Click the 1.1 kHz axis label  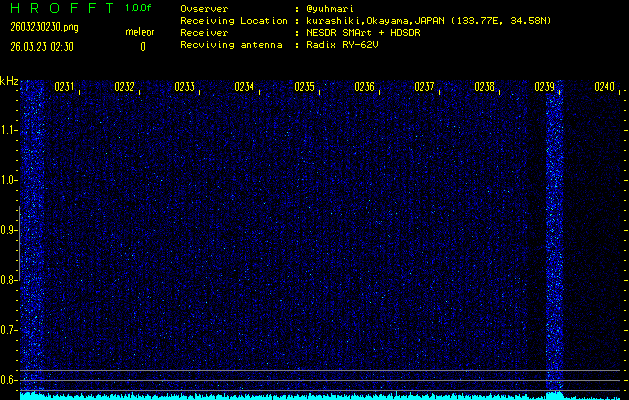[x=9, y=130]
